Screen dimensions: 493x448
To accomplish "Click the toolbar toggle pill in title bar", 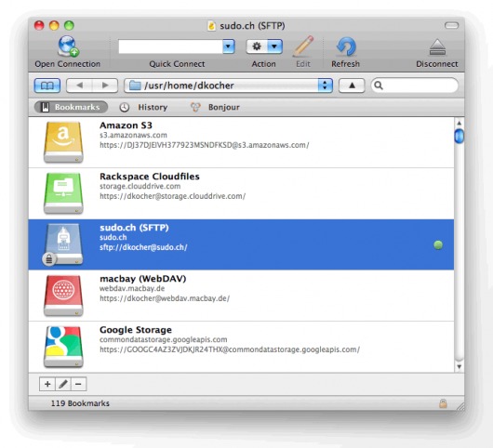I will pos(451,25).
